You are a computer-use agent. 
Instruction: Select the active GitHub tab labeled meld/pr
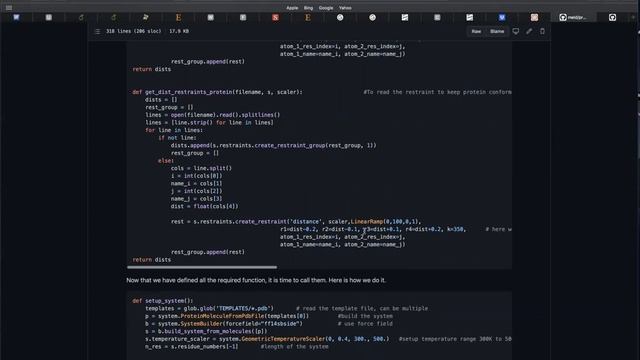click(x=573, y=18)
